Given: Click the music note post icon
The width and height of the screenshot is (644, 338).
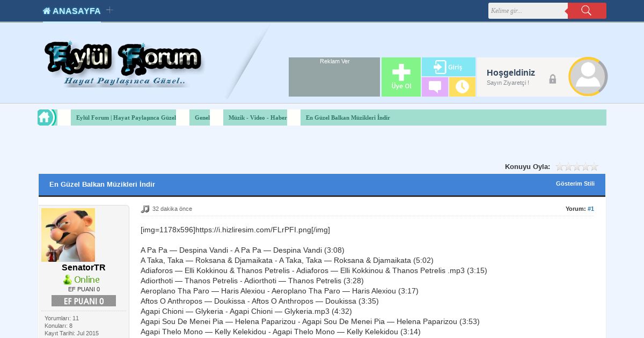Looking at the screenshot, I should click(145, 209).
